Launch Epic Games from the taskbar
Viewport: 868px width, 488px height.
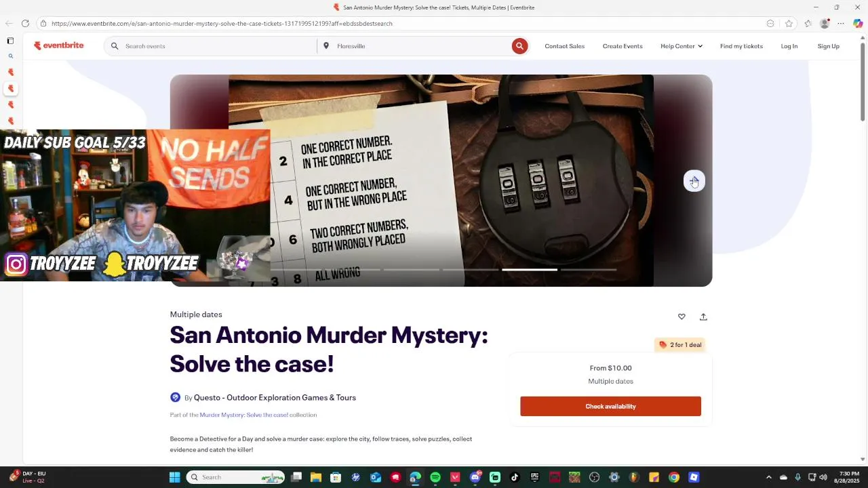(x=535, y=477)
